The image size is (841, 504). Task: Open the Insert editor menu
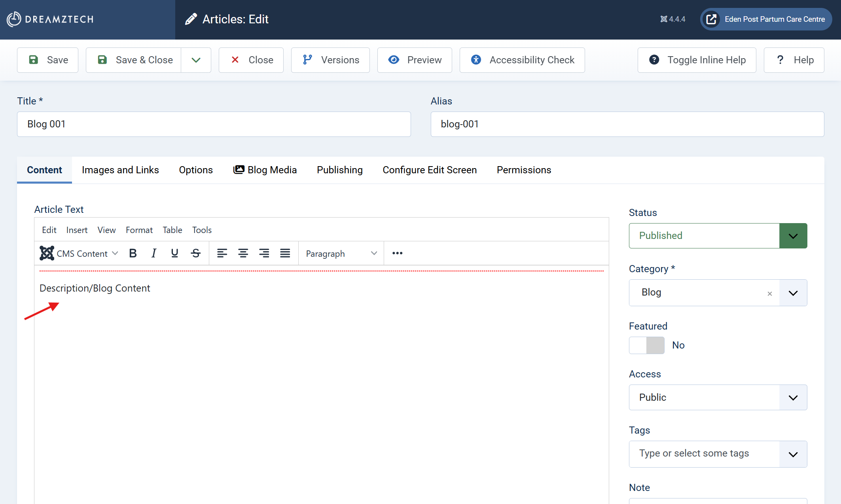pos(77,230)
